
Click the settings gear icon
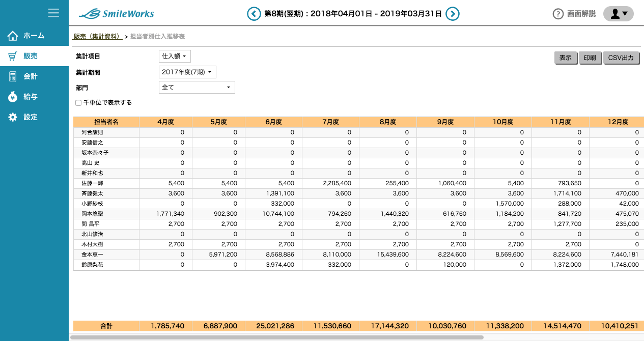coord(13,117)
